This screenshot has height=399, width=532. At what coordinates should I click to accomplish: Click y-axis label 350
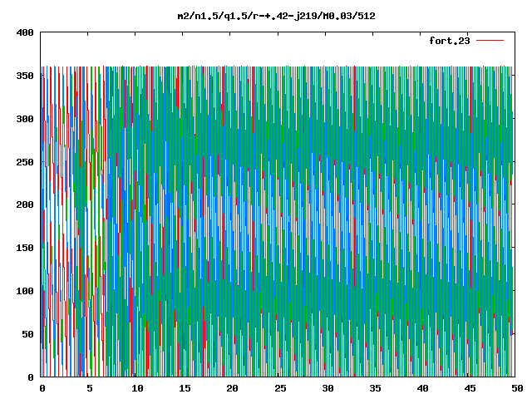(25, 76)
